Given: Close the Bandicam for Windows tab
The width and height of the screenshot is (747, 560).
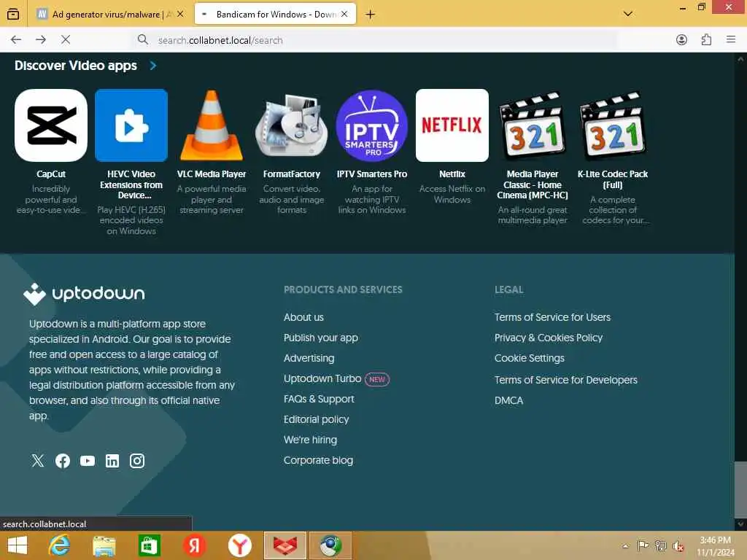Looking at the screenshot, I should pos(344,15).
